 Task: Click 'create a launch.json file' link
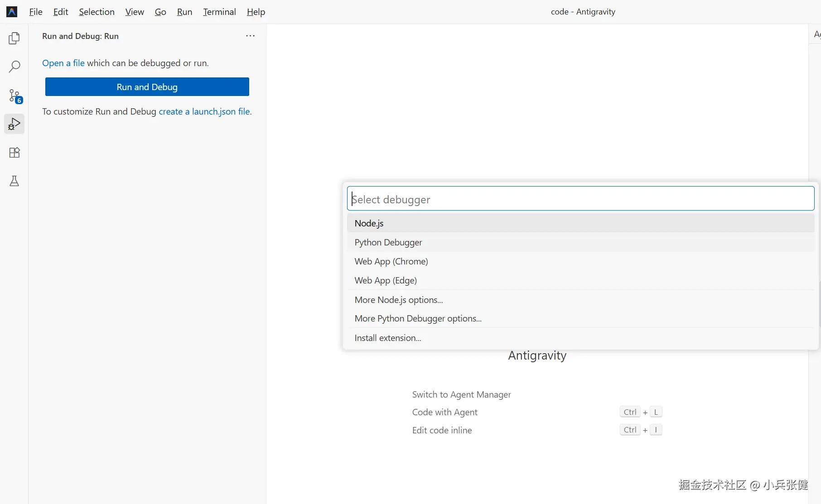[x=204, y=111]
